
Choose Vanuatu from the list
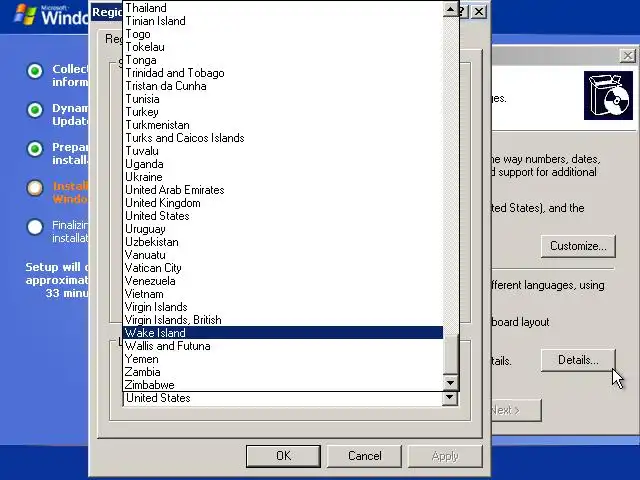click(282, 255)
